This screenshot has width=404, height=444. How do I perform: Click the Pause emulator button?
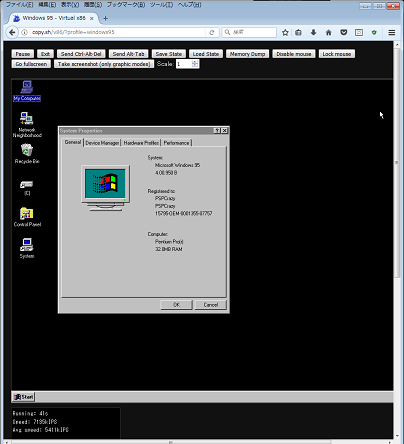pyautogui.click(x=23, y=54)
